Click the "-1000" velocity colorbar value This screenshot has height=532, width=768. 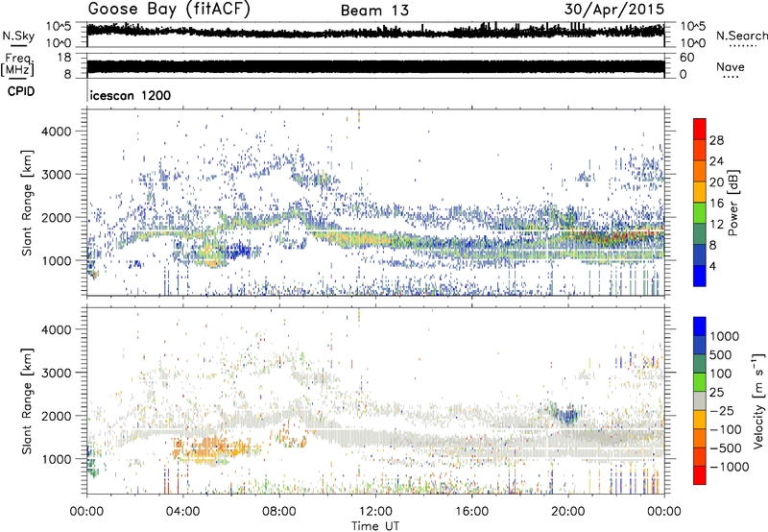729,467
